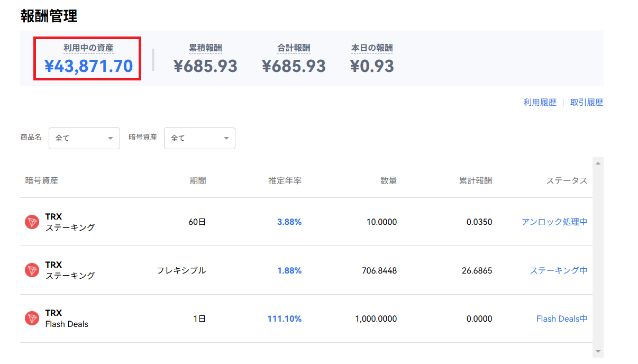Open the 商品名 dropdown
This screenshot has height=364, width=638.
click(x=84, y=138)
